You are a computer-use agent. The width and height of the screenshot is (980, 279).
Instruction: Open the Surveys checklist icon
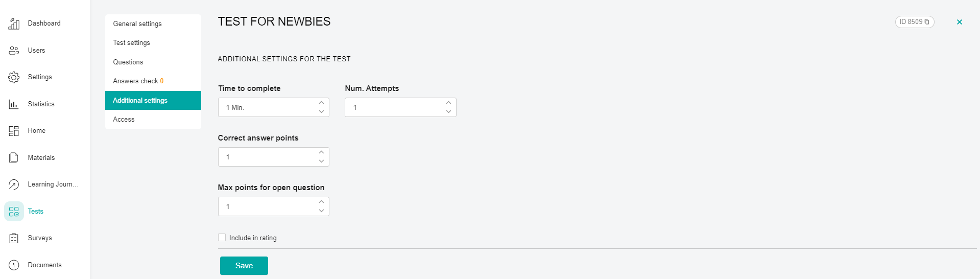pyautogui.click(x=14, y=238)
